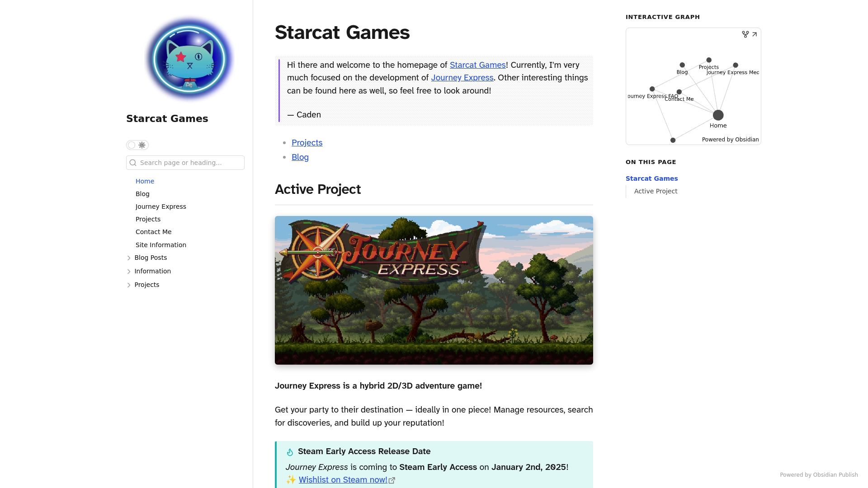Screen dimensions: 868x488
Task: Click the Starcat Games cat logo
Action: point(189,59)
